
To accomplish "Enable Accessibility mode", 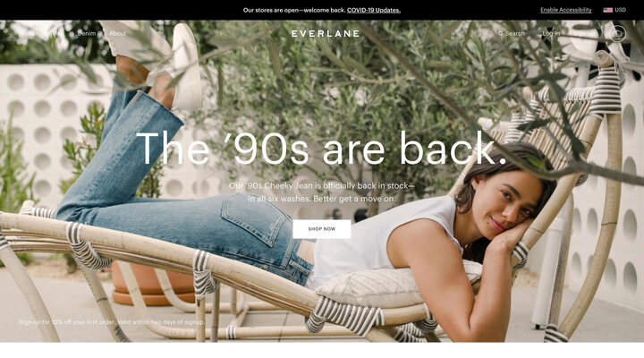I will click(x=566, y=10).
